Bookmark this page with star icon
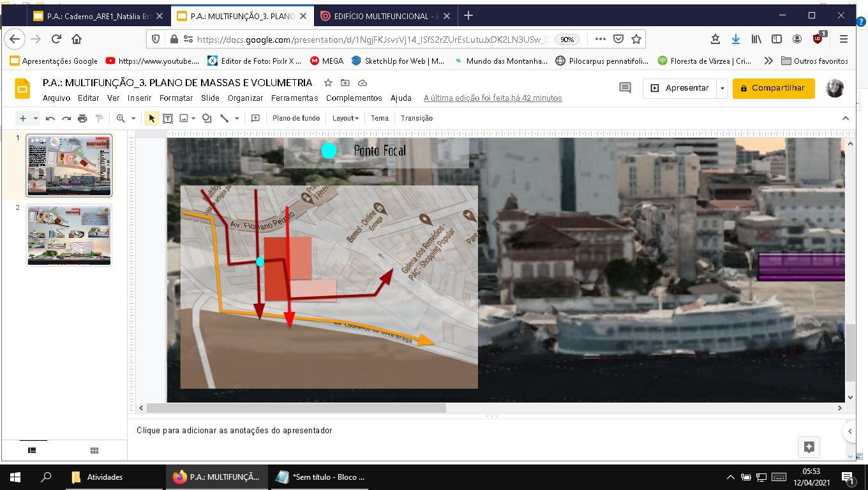The height and width of the screenshot is (490, 868). [x=636, y=39]
